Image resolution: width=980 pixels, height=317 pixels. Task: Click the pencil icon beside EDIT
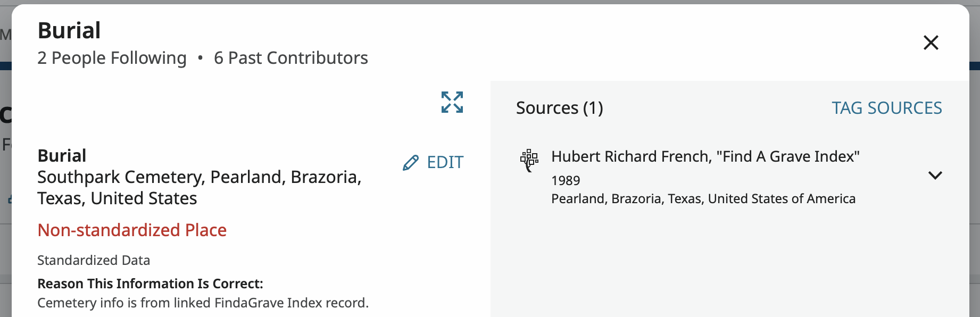point(410,163)
